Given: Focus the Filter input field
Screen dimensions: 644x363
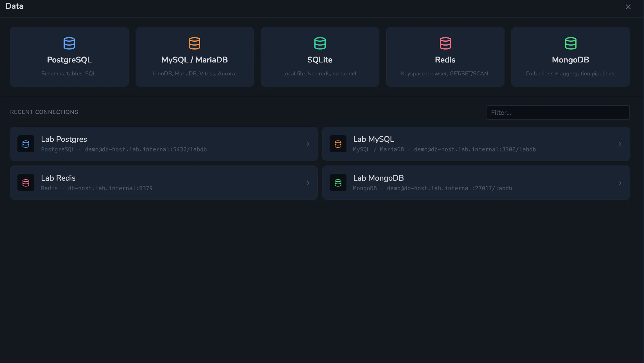Looking at the screenshot, I should click(x=558, y=113).
